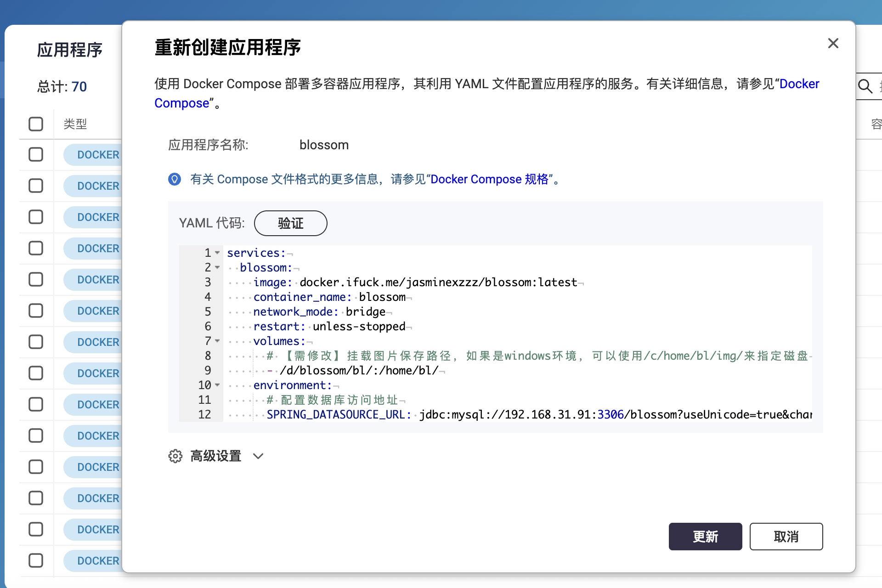Click the search magnifier icon behind the dialog
Screen dimensions: 882x588
(x=865, y=86)
